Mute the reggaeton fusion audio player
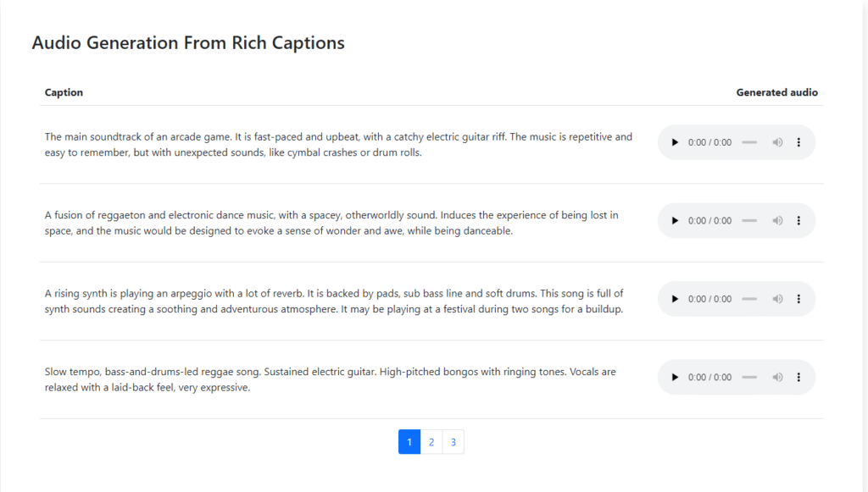 pos(778,220)
